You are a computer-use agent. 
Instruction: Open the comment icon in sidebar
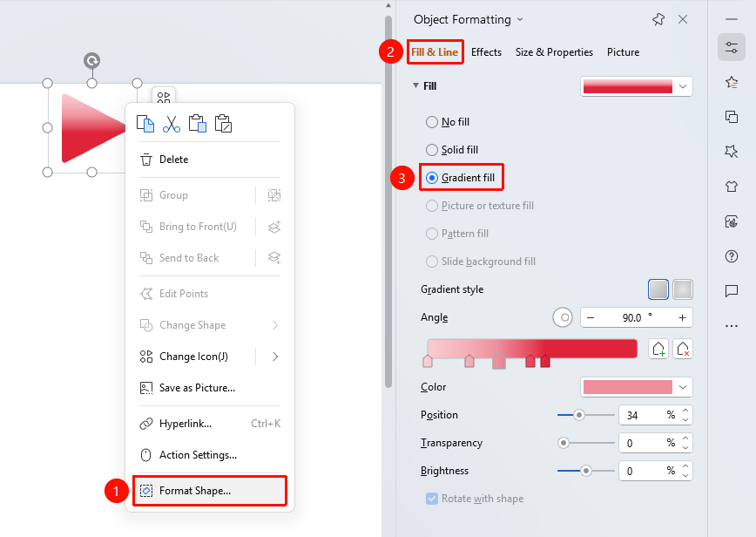(x=732, y=291)
